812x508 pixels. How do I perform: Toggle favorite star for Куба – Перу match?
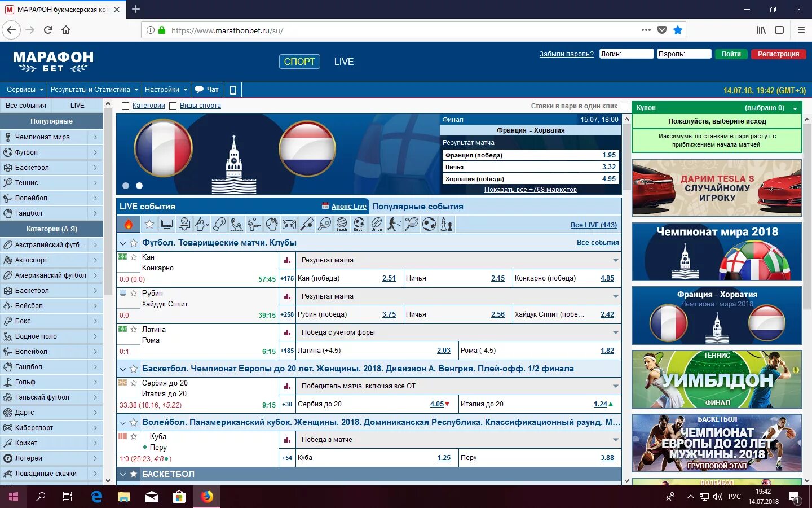(x=134, y=436)
